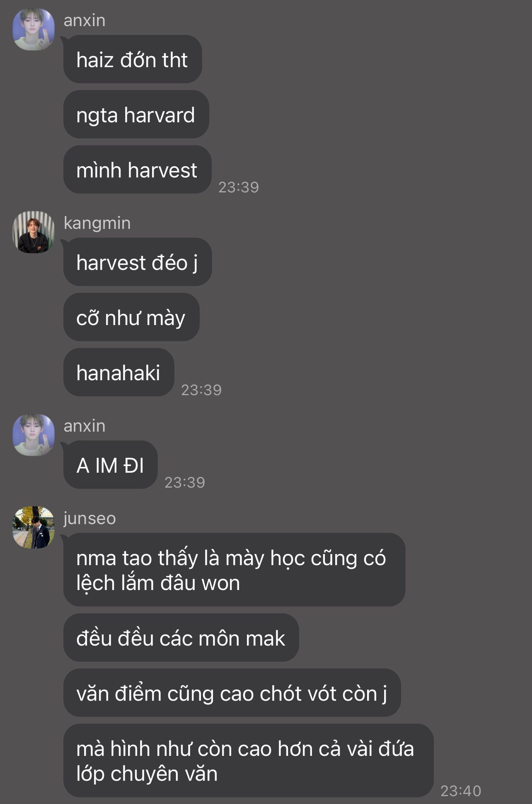Open kangmin's profile picture
532x804 pixels.
tap(33, 232)
